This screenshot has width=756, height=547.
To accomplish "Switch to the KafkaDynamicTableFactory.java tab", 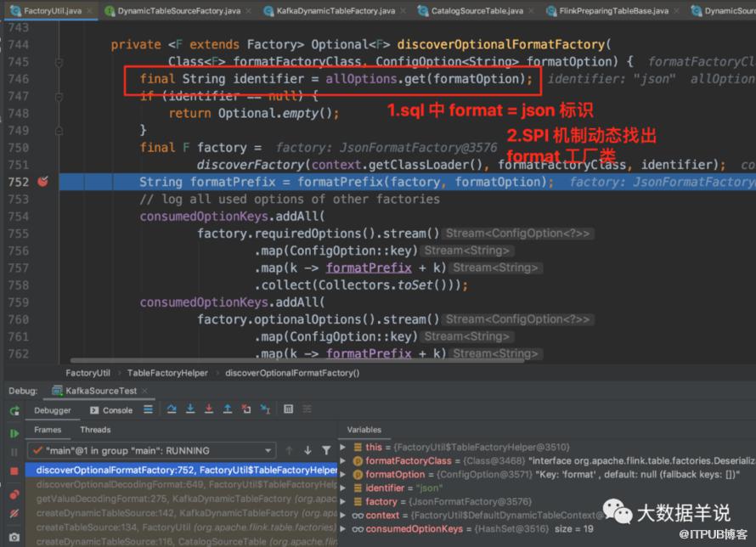I will [335, 10].
